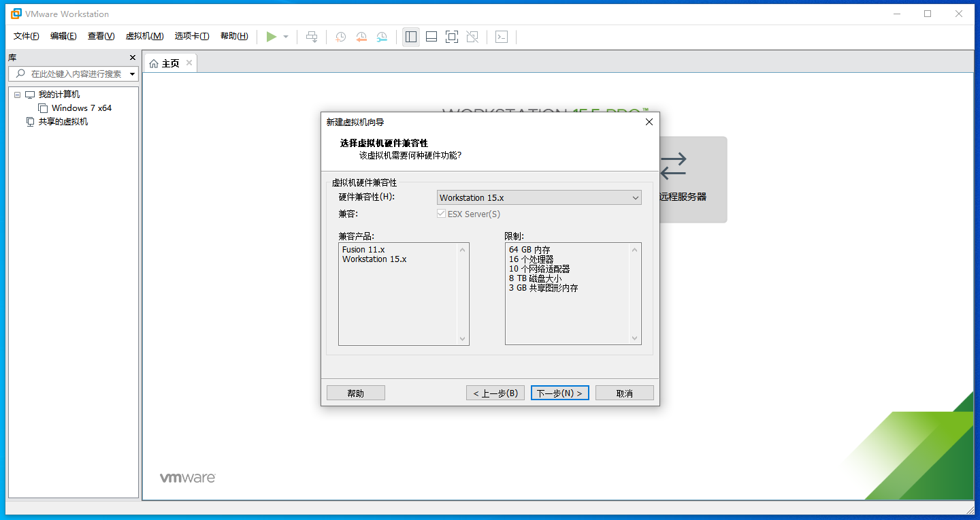Click the Send Ctrl+Alt+Del toolbar icon
The width and height of the screenshot is (980, 520).
point(312,37)
